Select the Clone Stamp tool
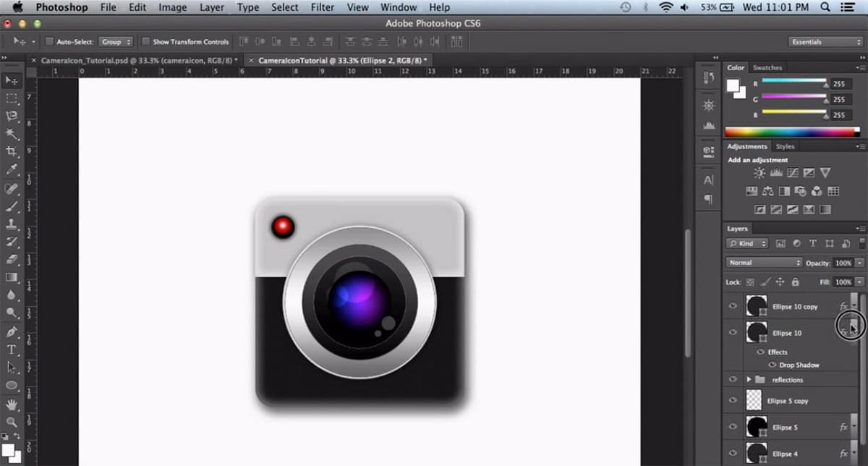 (12, 224)
